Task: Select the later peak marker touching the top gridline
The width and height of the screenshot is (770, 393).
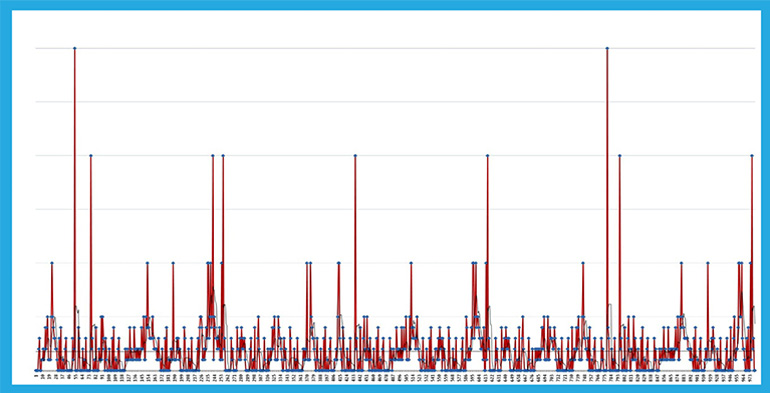Action: 607,48
